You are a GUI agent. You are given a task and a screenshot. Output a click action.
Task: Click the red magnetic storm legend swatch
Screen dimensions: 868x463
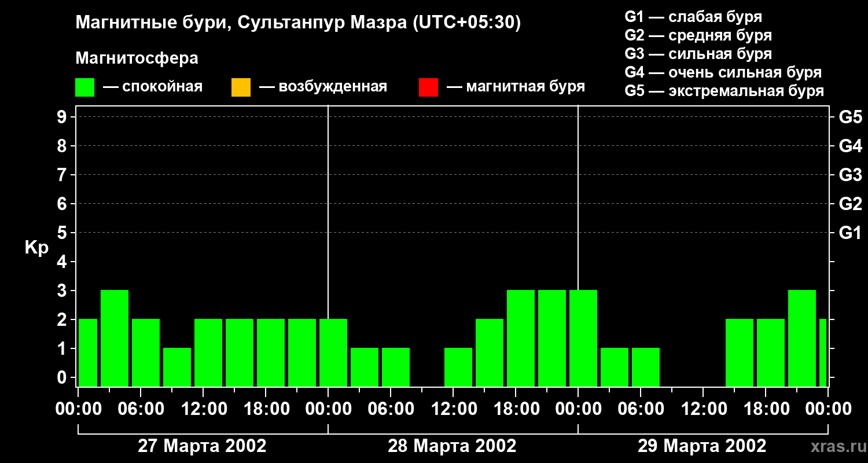tap(428, 87)
